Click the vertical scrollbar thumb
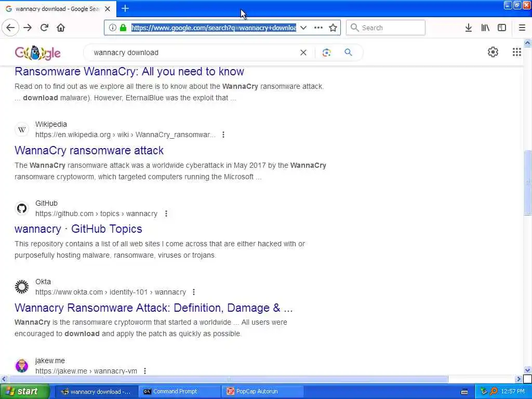532x399 pixels. (x=528, y=182)
